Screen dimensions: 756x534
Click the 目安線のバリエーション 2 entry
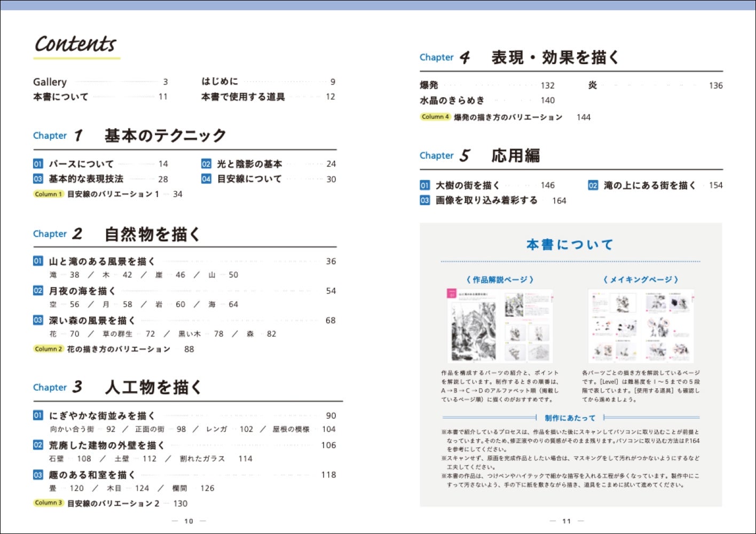tap(127, 503)
